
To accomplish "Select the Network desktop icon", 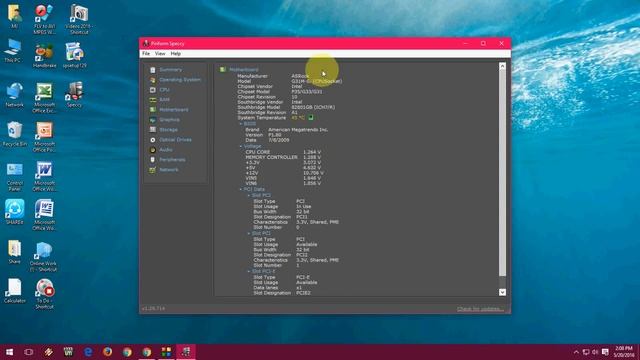I will pos(14,95).
